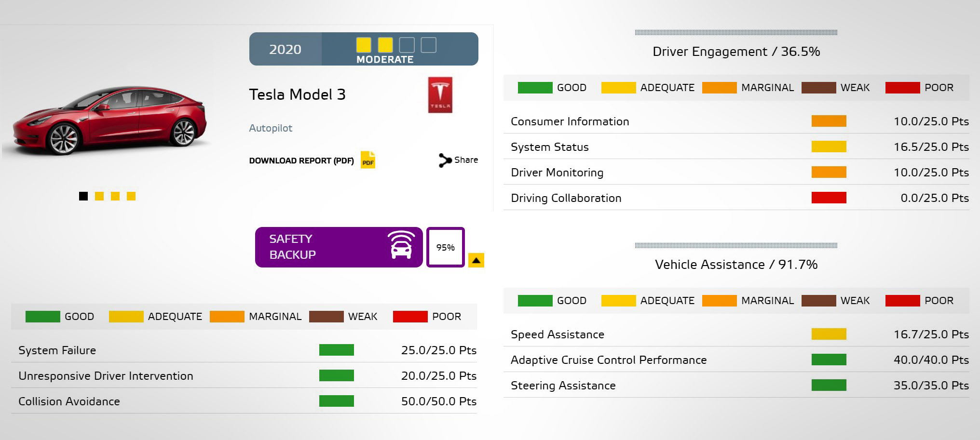Screen dimensions: 980x440
Task: Open the Autopilot link
Action: [271, 128]
